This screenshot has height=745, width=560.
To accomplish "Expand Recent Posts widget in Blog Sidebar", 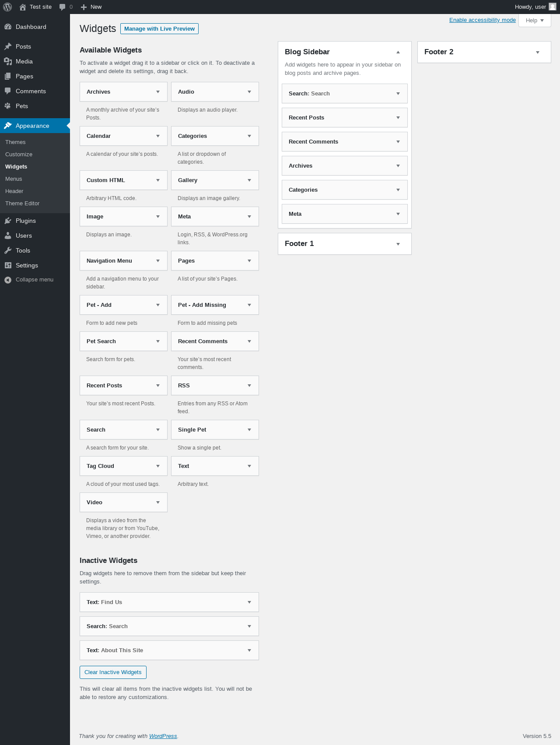I will (x=398, y=118).
